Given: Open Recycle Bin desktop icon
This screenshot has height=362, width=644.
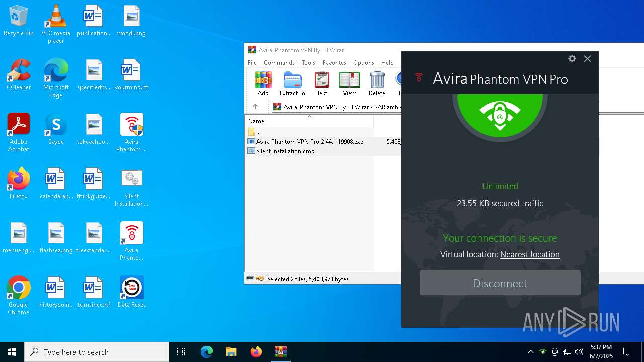Looking at the screenshot, I should pos(19,21).
